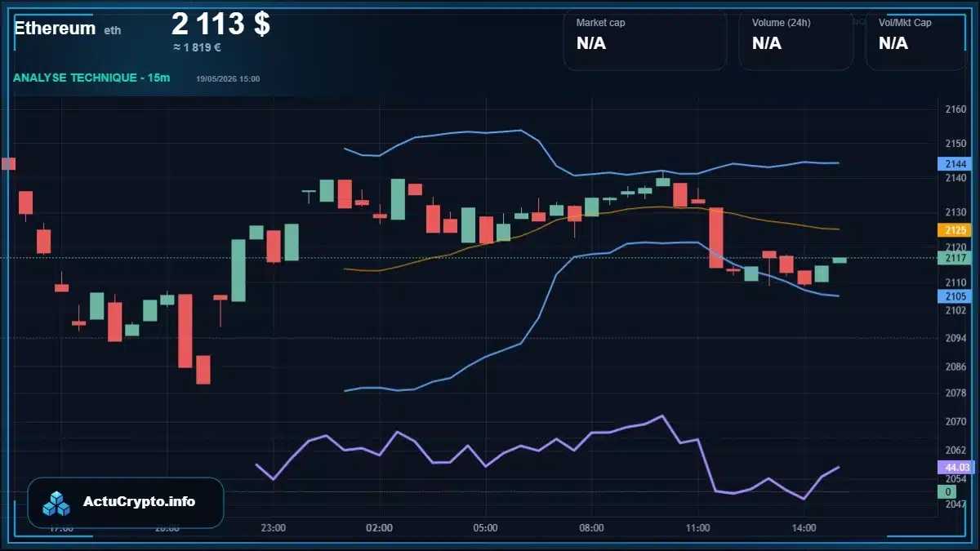Image resolution: width=980 pixels, height=551 pixels.
Task: Click the 02:00 time axis label
Action: click(380, 528)
